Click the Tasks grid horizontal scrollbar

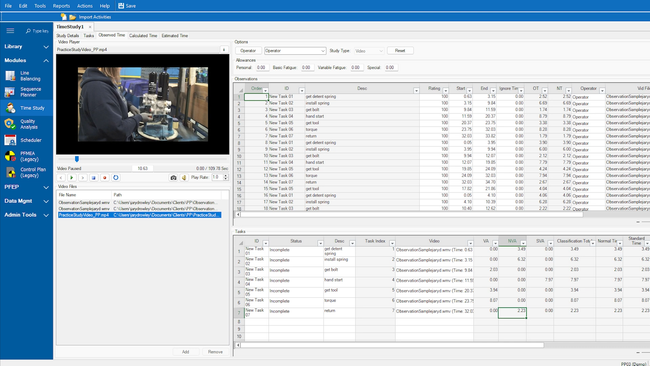tap(392, 345)
